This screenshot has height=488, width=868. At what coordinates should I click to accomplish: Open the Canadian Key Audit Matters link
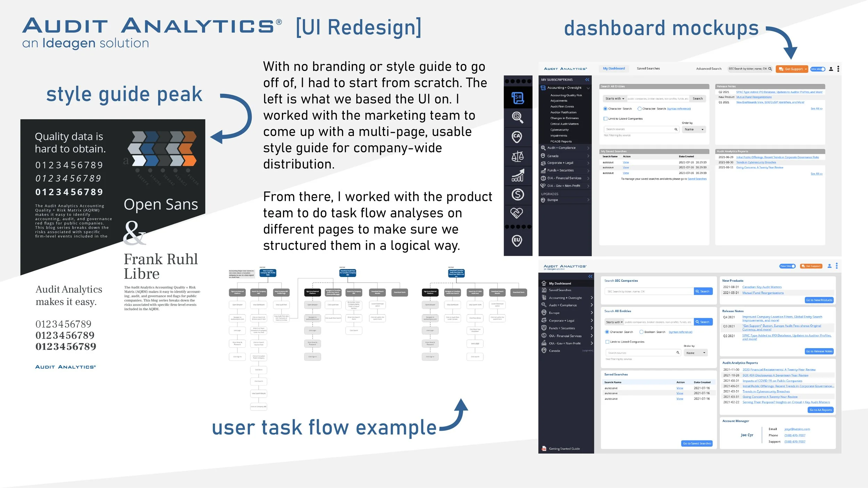[x=762, y=287]
